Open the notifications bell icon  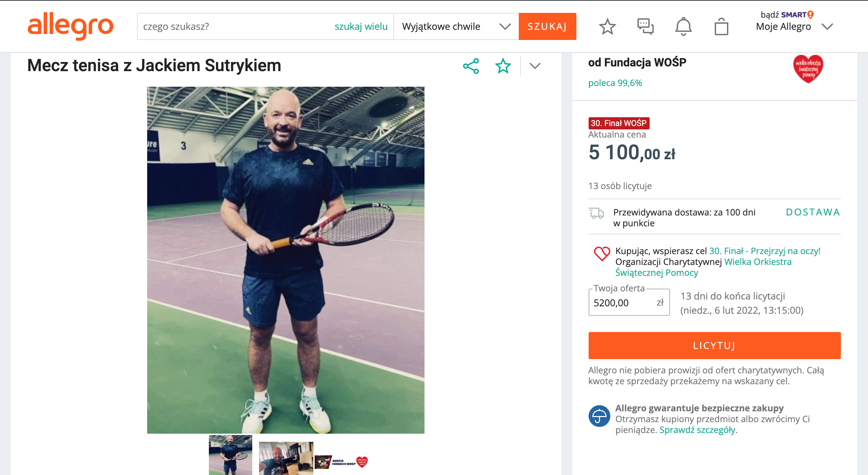[683, 26]
